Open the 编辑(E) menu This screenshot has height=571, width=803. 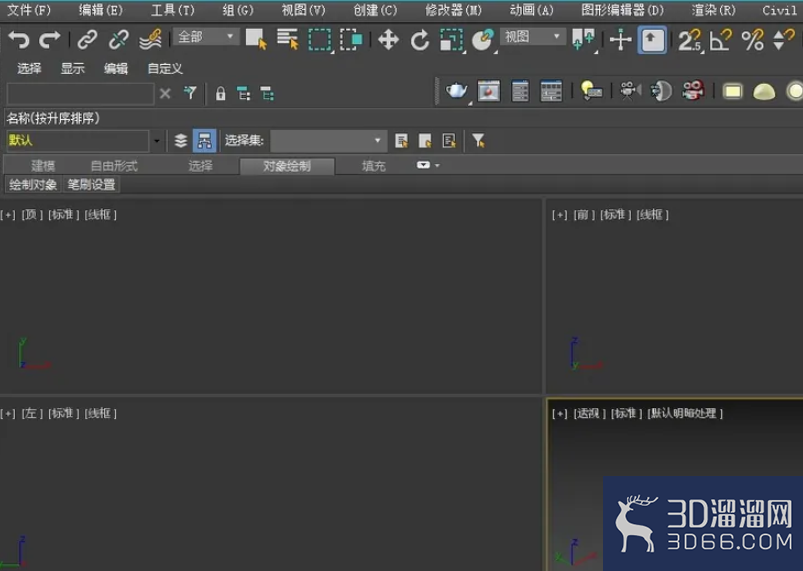(x=101, y=10)
